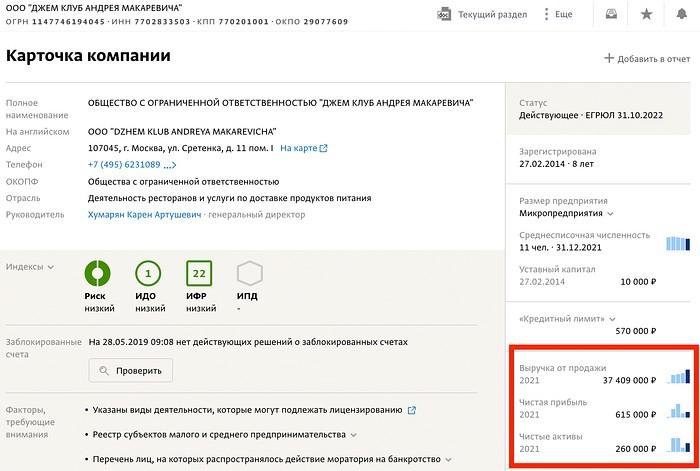The image size is (700, 471).
Task: Click the ОКПФ value Общества с ограниченной ответственностью
Action: click(x=183, y=182)
